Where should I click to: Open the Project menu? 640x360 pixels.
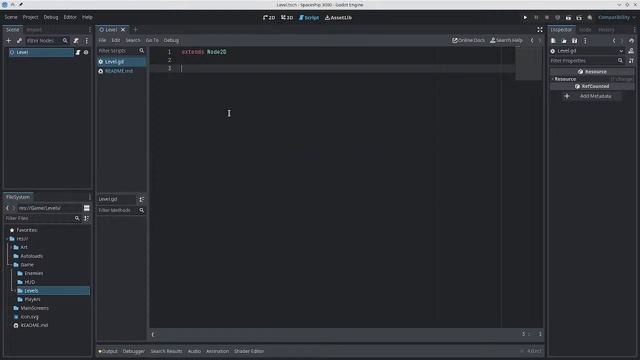click(30, 17)
